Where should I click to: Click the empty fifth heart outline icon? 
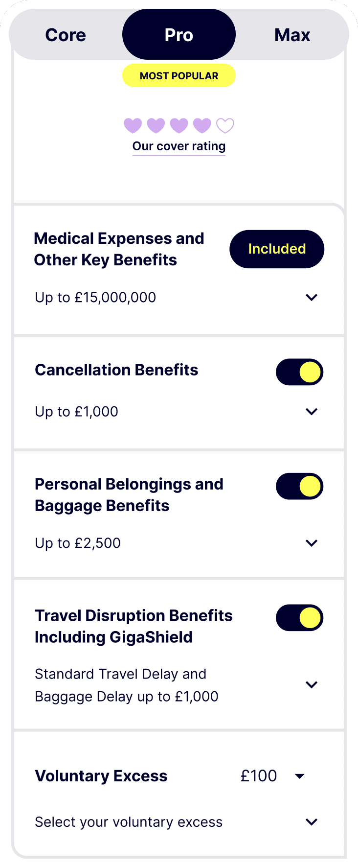coord(224,125)
